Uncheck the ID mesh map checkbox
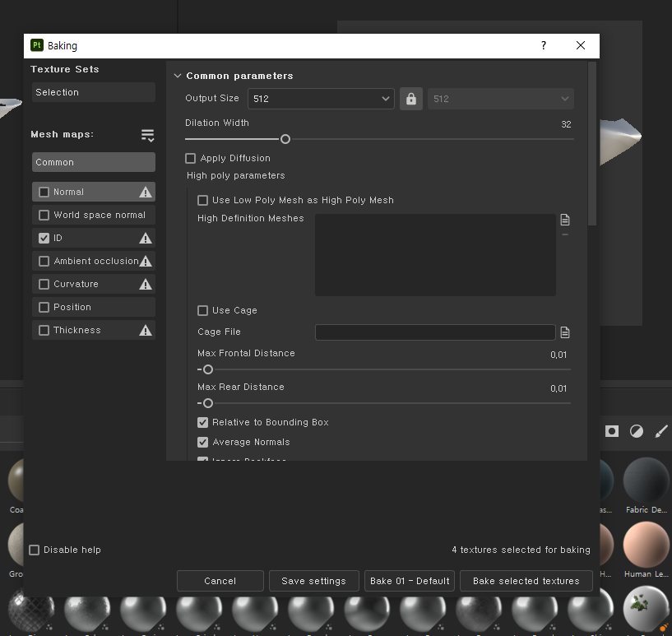The image size is (672, 636). 44,239
